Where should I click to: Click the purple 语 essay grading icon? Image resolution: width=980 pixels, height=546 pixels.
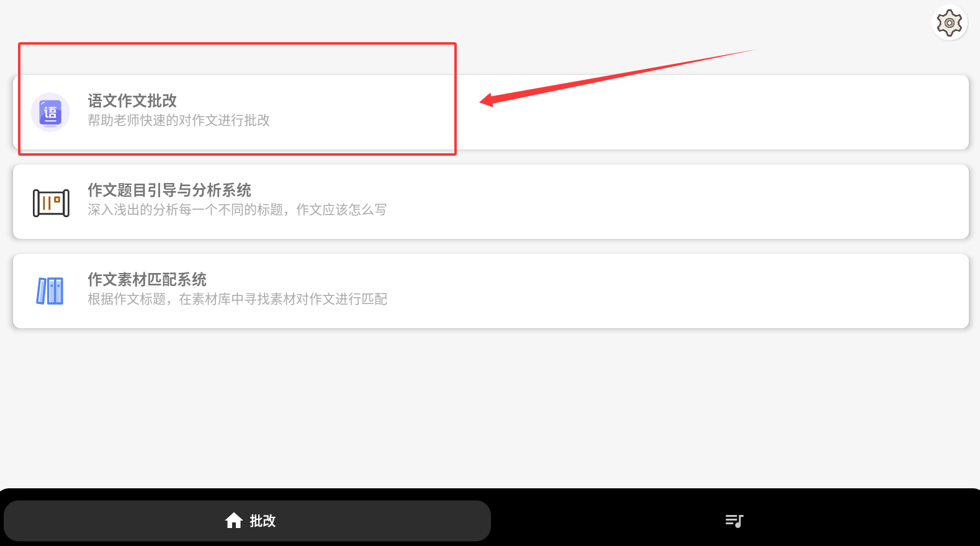tap(50, 112)
